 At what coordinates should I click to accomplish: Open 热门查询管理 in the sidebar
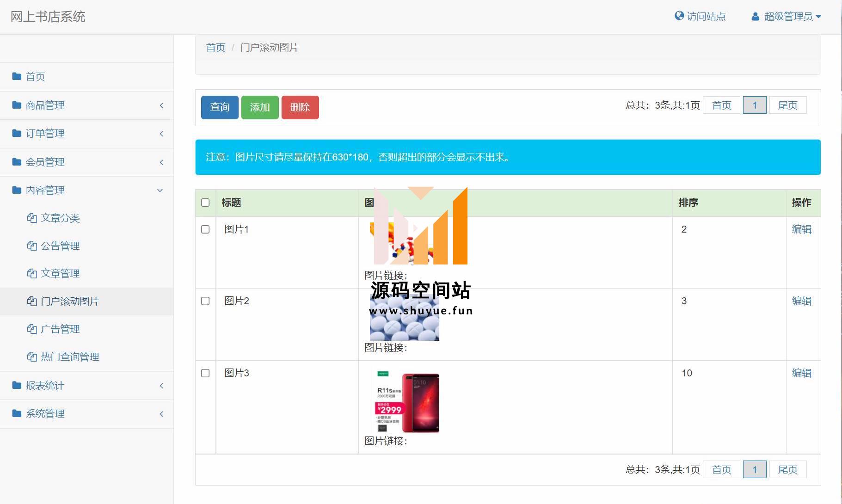86,356
